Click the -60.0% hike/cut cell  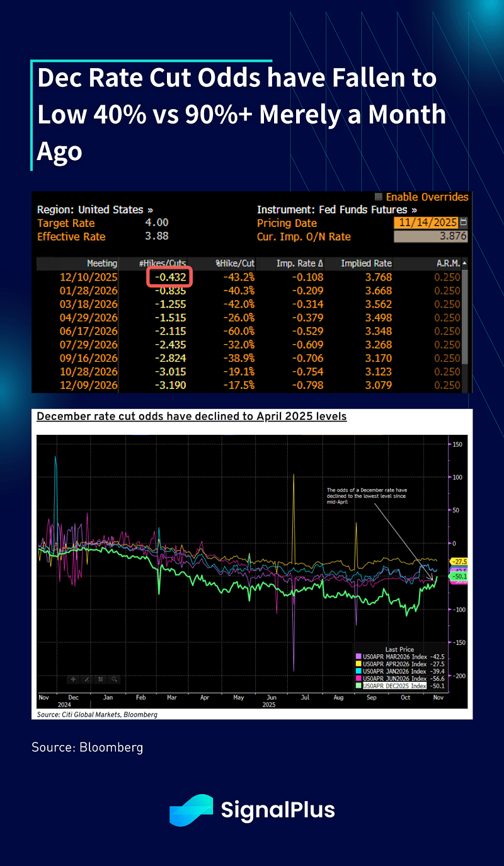tap(239, 332)
